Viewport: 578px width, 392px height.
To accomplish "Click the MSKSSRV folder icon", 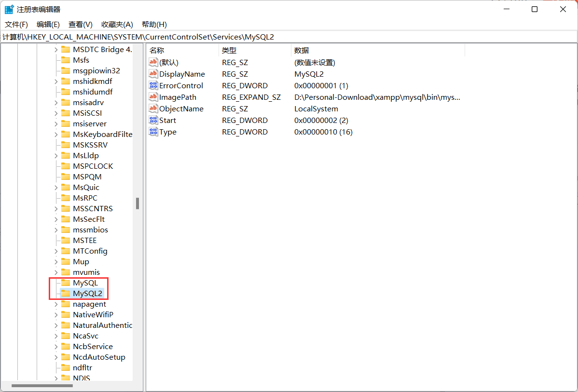I will 66,145.
